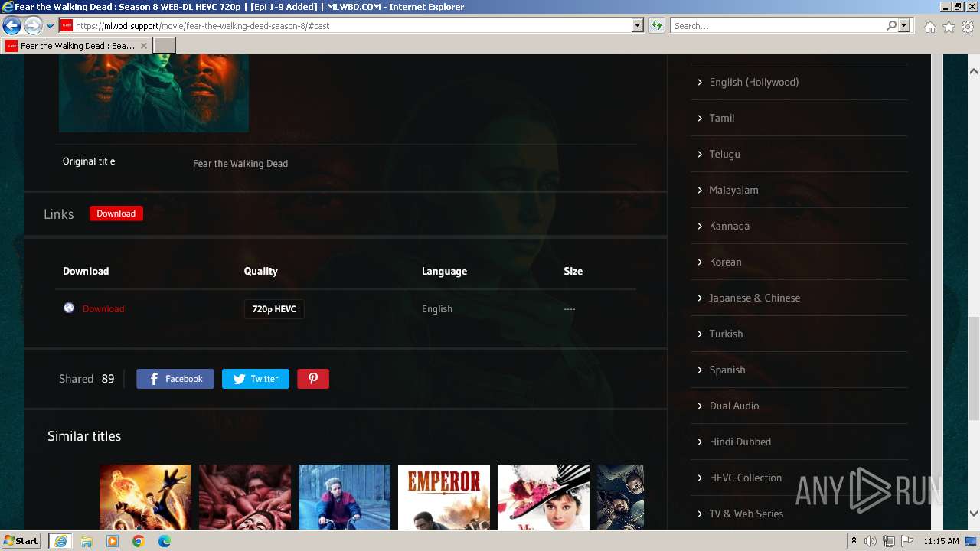Click the 11:15 AM system clock
The image size is (980, 551).
click(x=941, y=541)
